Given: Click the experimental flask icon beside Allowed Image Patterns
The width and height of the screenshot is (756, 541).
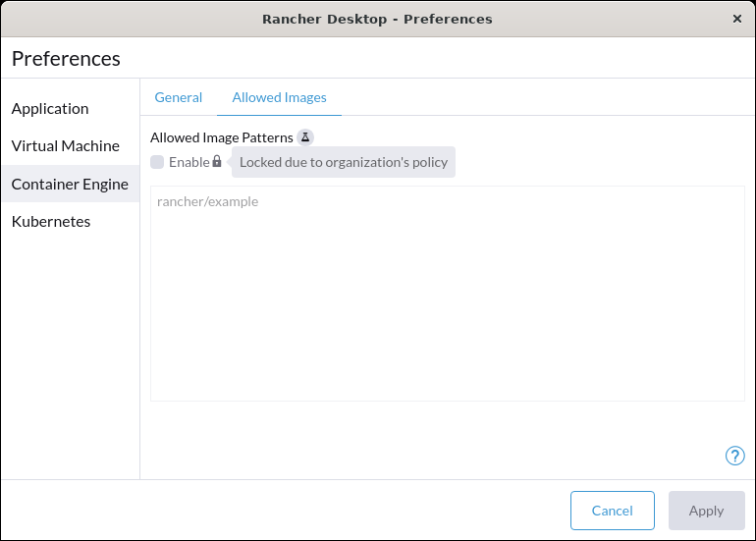Looking at the screenshot, I should (305, 137).
